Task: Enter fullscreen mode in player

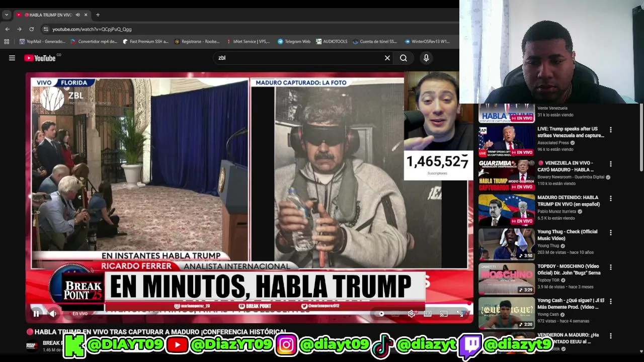Action: (x=459, y=314)
